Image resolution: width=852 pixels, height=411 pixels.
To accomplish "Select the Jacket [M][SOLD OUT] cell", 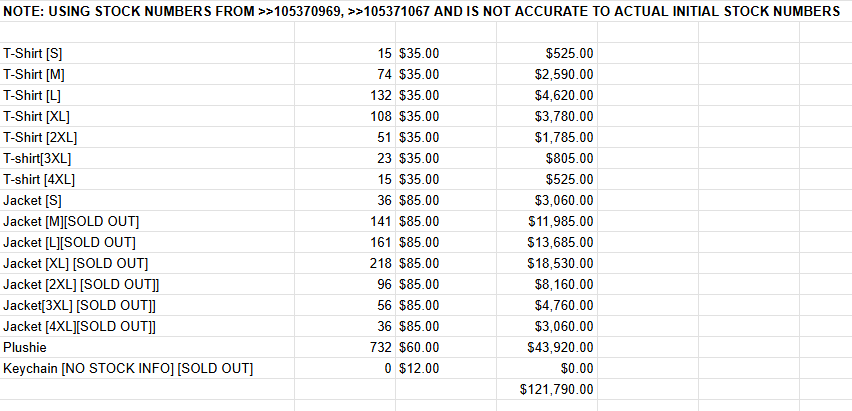I will (x=147, y=221).
